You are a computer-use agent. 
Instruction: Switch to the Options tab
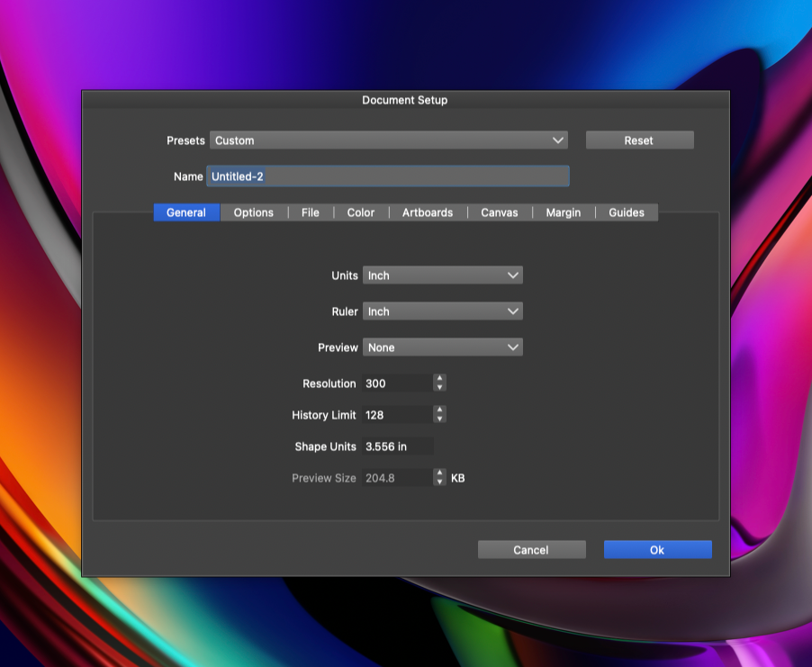coord(253,212)
